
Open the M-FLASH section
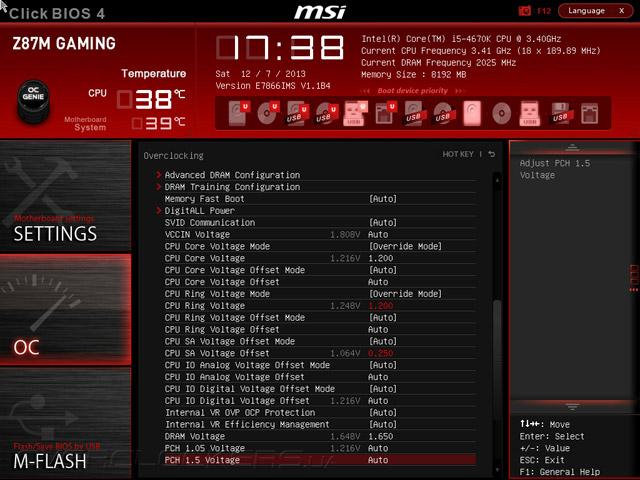[x=65, y=423]
